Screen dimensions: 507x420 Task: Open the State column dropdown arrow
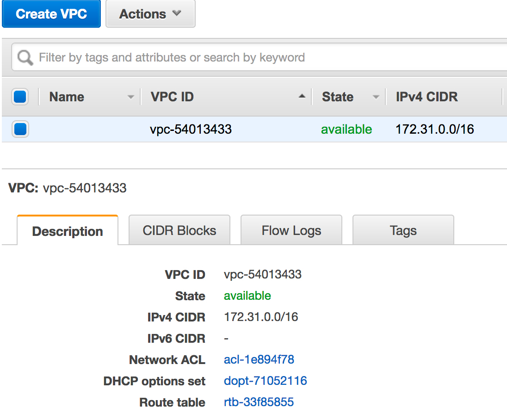tap(376, 97)
